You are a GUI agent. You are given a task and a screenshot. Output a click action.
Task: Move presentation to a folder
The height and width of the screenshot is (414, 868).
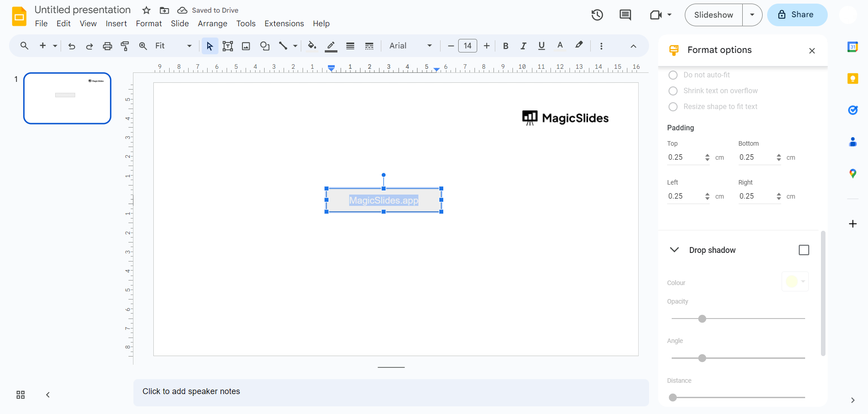[165, 10]
